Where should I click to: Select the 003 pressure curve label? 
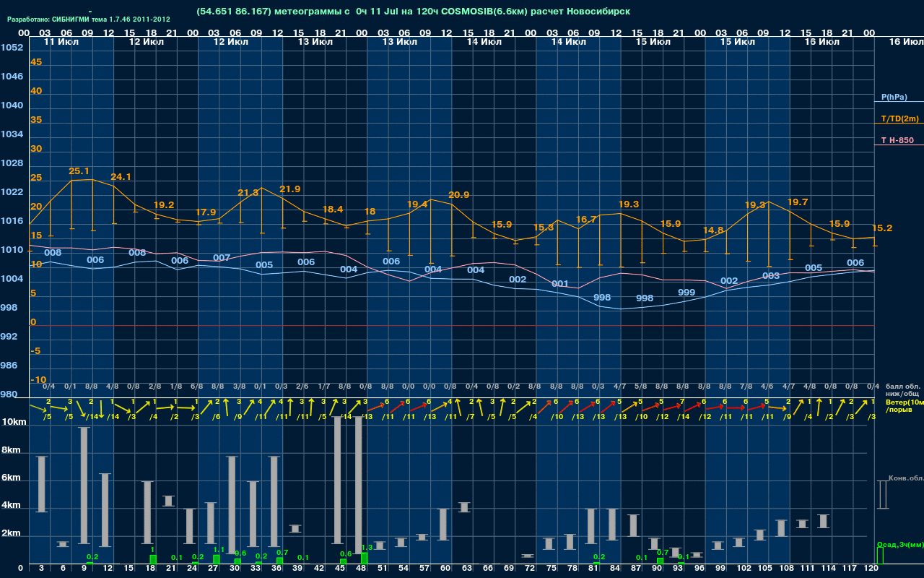pyautogui.click(x=771, y=276)
